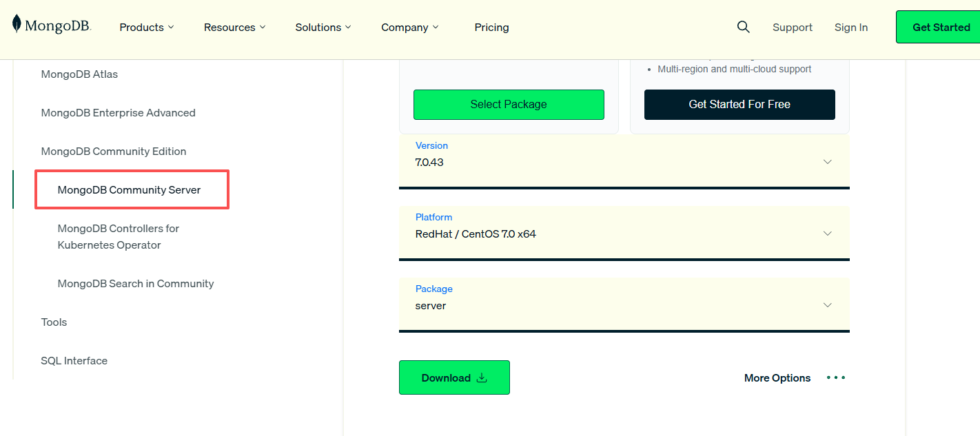980x436 pixels.
Task: Open the Version 7.0.43 dropdown
Action: point(624,162)
